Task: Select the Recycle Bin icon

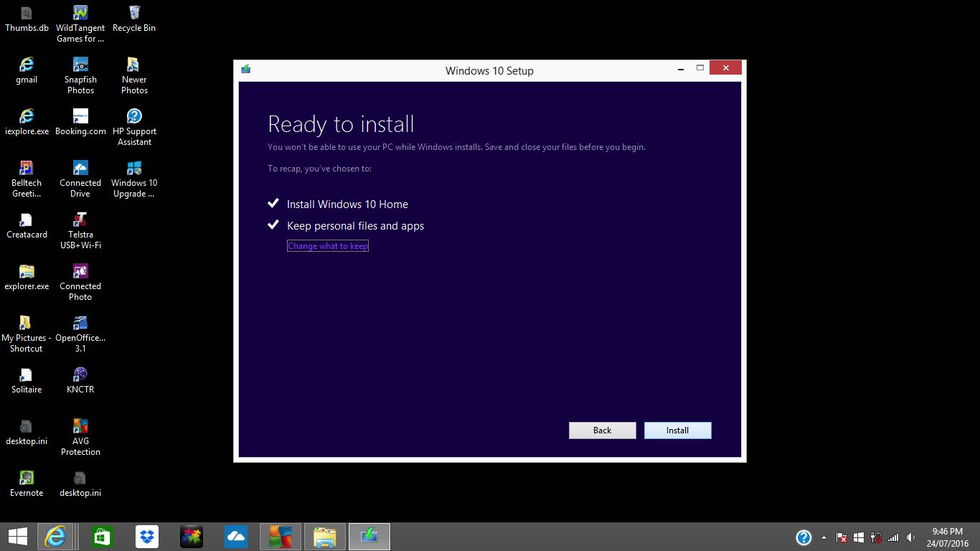Action: tap(134, 19)
